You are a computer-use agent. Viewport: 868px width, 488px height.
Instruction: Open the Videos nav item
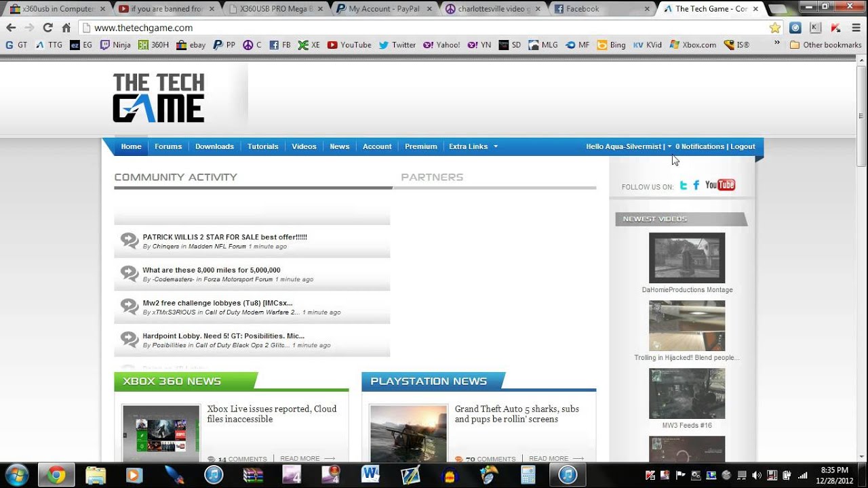304,146
